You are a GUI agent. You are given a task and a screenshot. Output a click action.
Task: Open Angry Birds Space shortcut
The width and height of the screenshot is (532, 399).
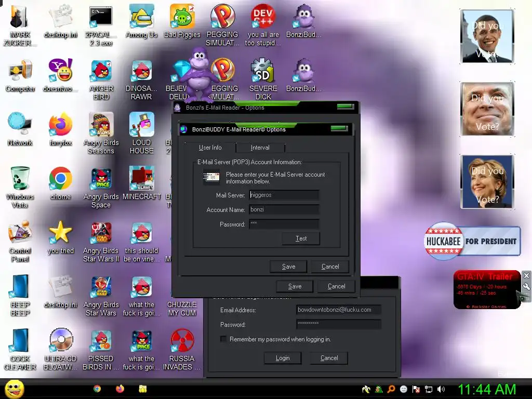(x=101, y=187)
